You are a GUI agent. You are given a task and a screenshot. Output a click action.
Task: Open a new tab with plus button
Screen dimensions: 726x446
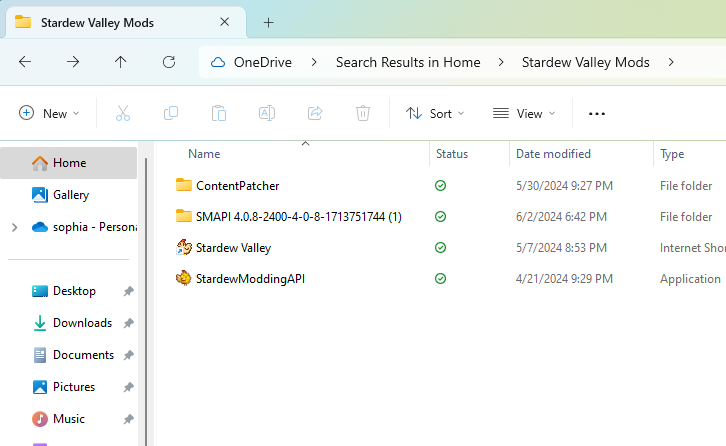click(268, 22)
